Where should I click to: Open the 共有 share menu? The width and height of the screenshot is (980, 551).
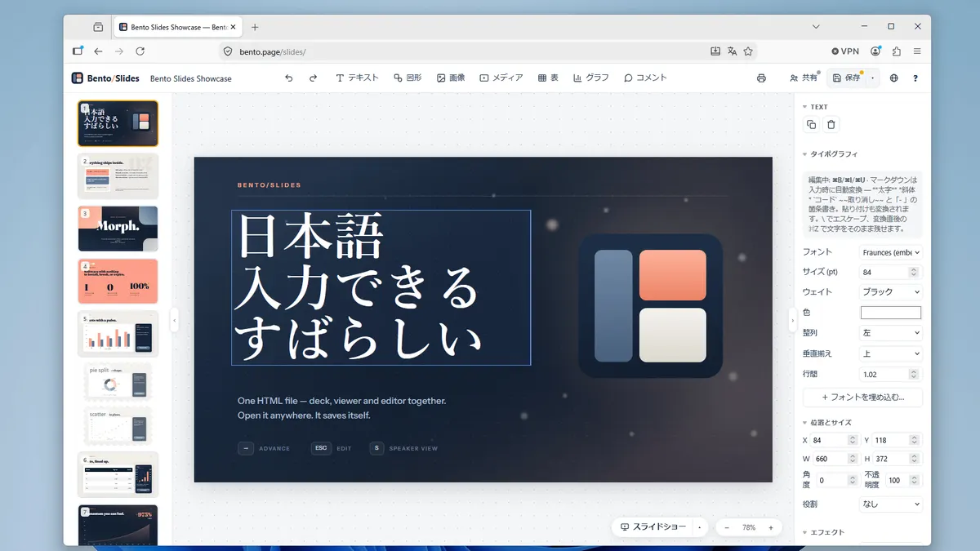pos(804,78)
